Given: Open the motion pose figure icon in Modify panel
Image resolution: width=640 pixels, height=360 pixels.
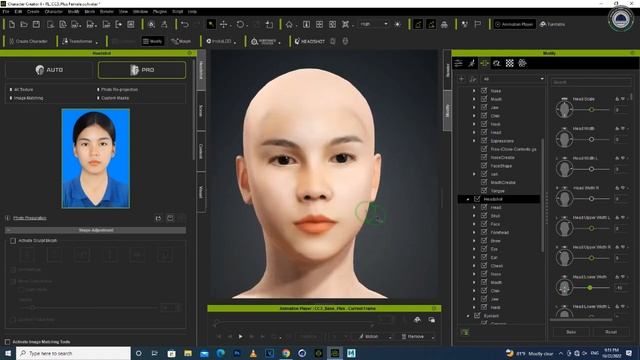Looking at the screenshot, I should pos(471,63).
